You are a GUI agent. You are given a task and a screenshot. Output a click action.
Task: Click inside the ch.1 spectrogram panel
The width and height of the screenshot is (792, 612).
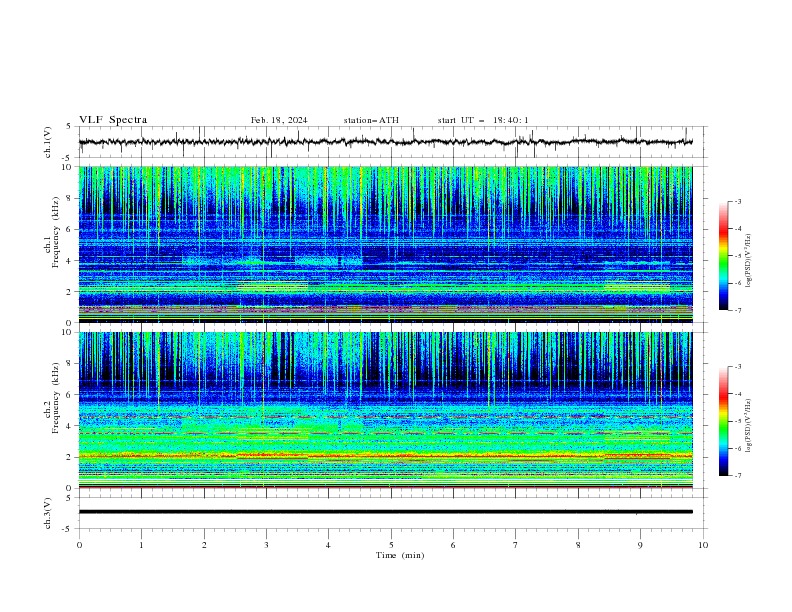click(385, 244)
